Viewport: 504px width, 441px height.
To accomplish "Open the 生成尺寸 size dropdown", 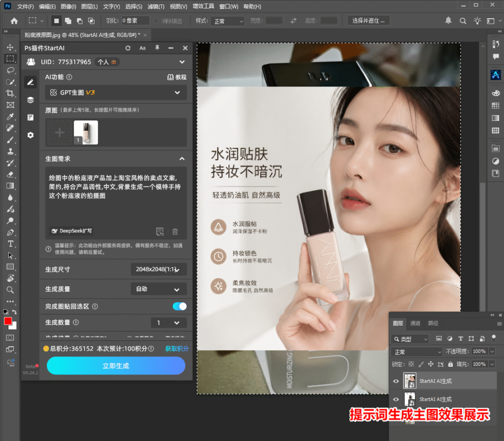I will [159, 269].
